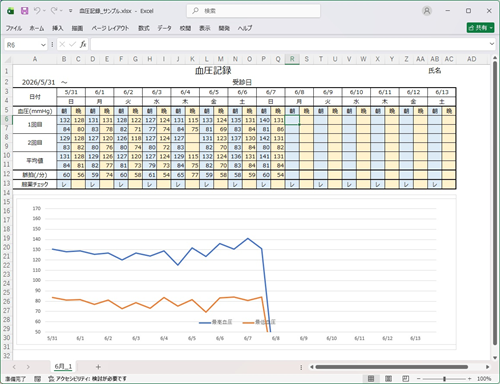
Task: Click the vertical scrollbar thumb
Action: click(x=495, y=203)
